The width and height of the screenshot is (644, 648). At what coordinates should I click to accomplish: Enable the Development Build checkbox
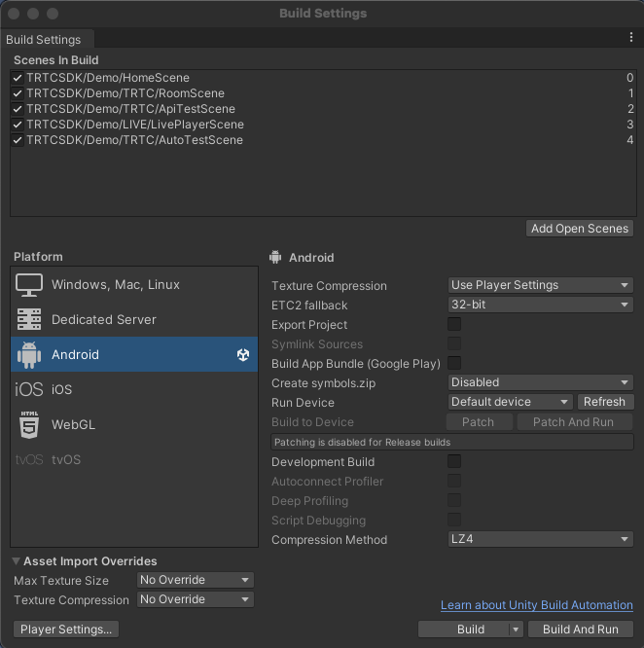454,462
